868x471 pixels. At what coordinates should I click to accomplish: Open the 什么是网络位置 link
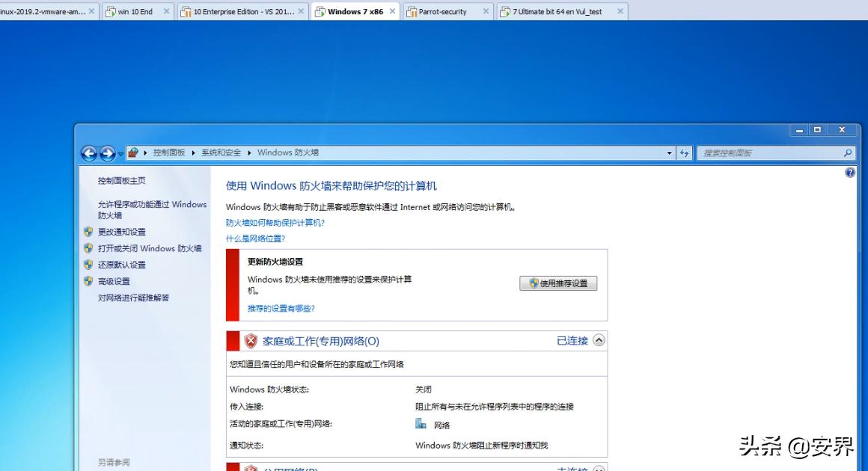coord(254,238)
